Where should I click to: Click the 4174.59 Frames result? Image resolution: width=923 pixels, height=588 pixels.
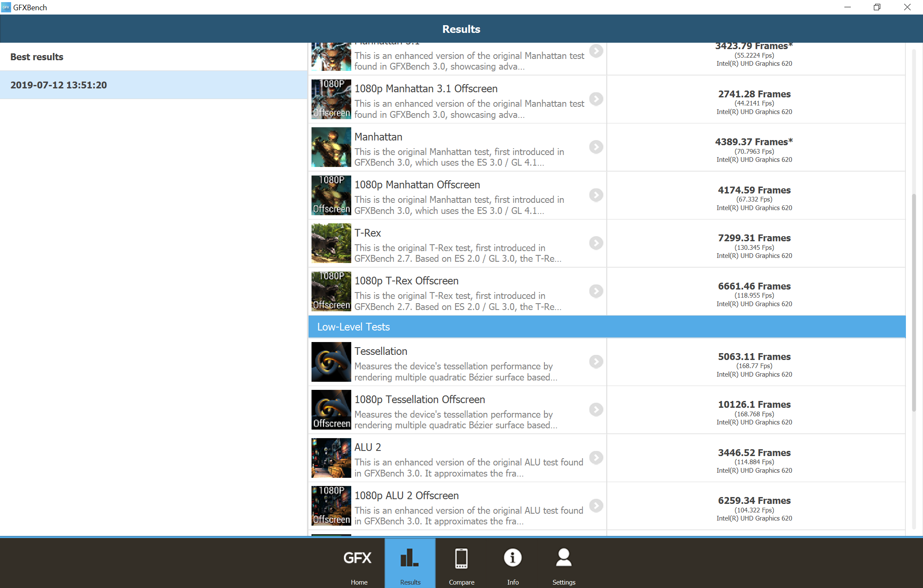point(754,190)
